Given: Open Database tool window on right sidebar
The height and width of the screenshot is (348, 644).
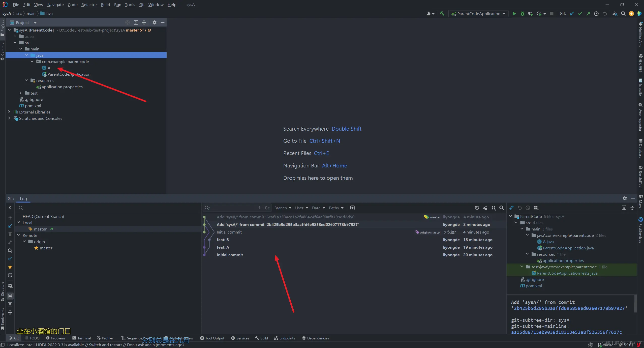Looking at the screenshot, I should point(640,148).
